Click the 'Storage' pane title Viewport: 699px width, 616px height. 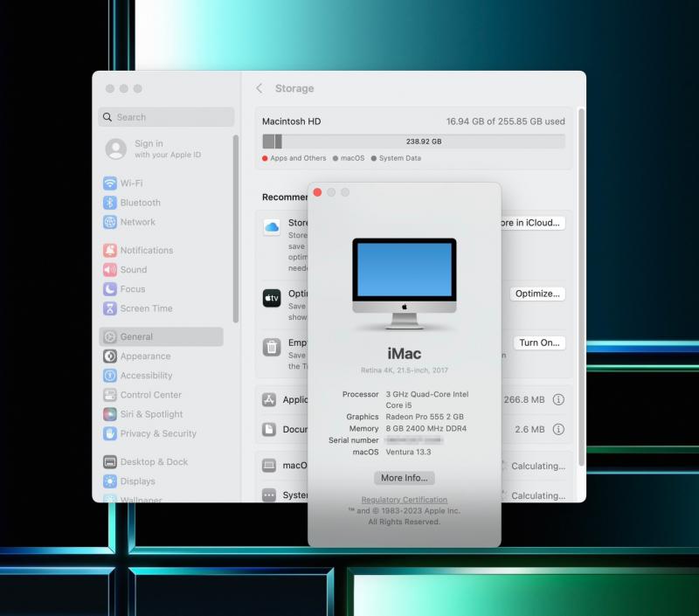294,88
